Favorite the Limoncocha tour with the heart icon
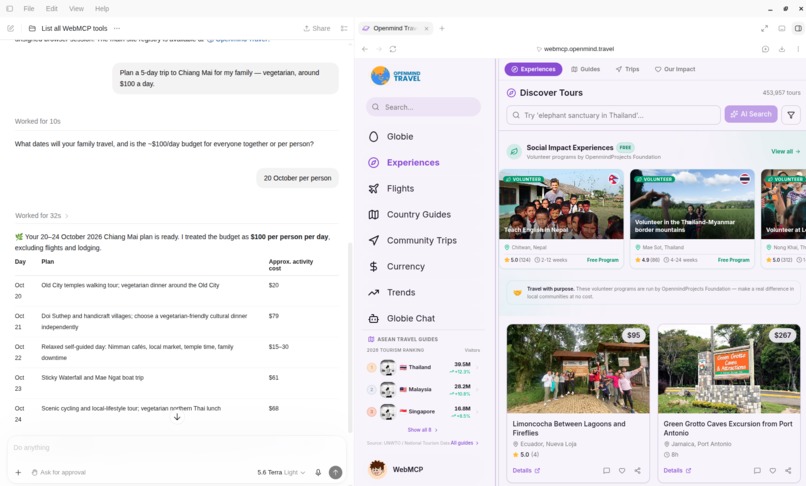The width and height of the screenshot is (806, 486). pyautogui.click(x=622, y=471)
